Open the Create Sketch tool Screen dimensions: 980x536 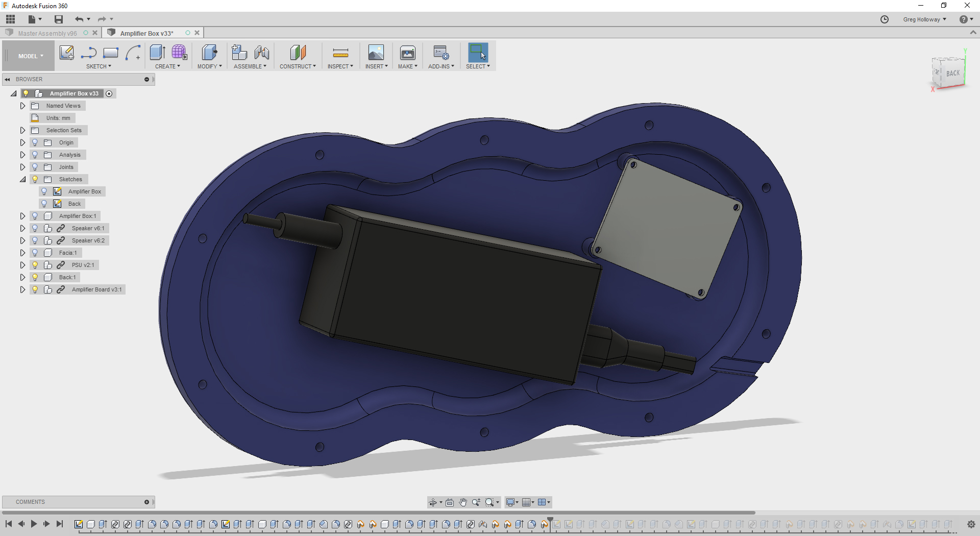(66, 53)
